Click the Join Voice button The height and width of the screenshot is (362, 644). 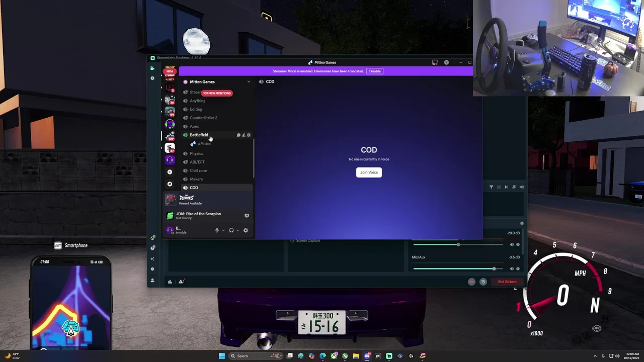(369, 172)
